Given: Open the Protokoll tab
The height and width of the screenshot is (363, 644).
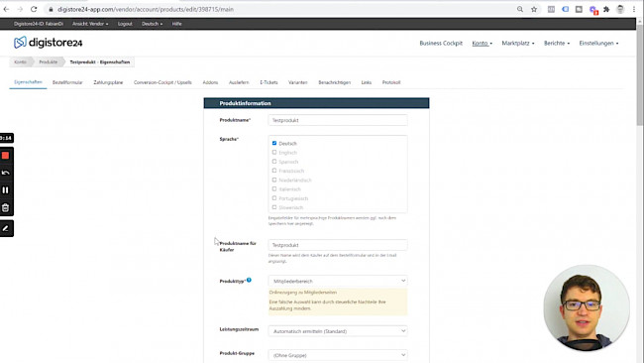Looking at the screenshot, I should (x=391, y=82).
